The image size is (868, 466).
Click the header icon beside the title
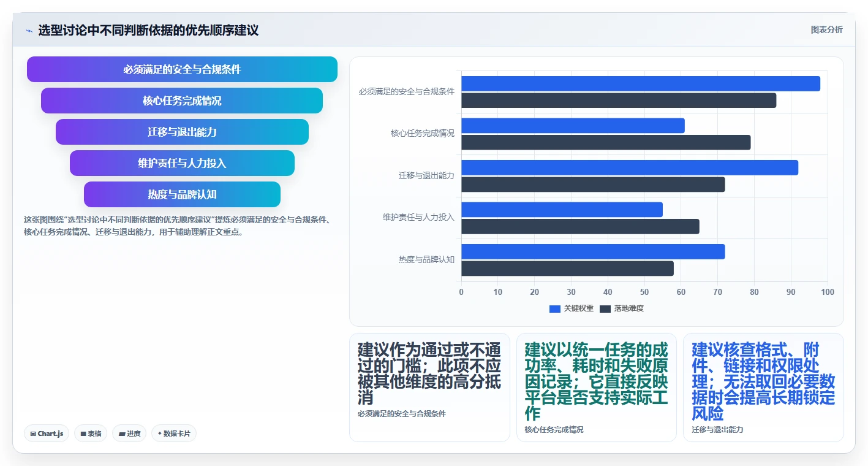point(29,30)
